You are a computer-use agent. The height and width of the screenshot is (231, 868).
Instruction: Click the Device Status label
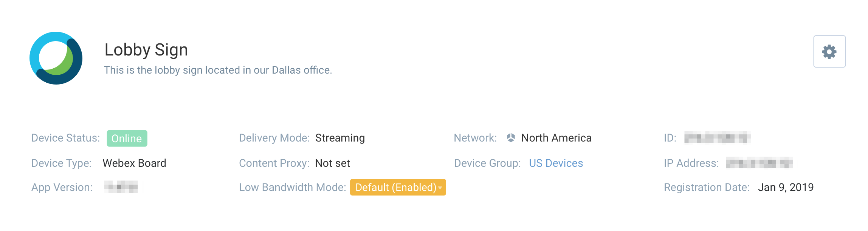(x=65, y=138)
